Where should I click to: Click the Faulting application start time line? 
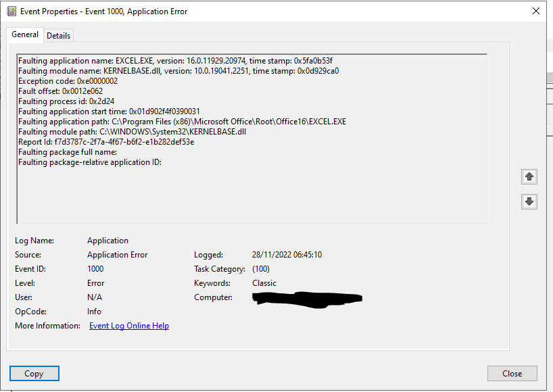109,112
